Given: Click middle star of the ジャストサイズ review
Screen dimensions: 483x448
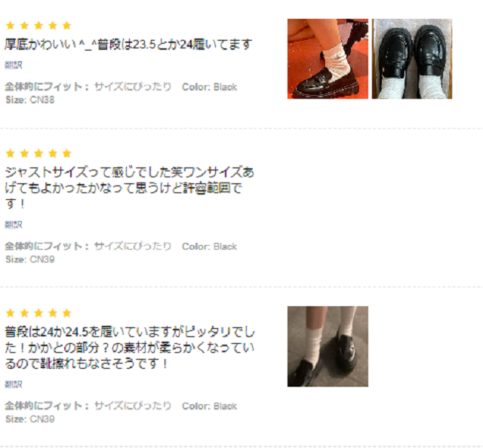Looking at the screenshot, I should [38, 153].
